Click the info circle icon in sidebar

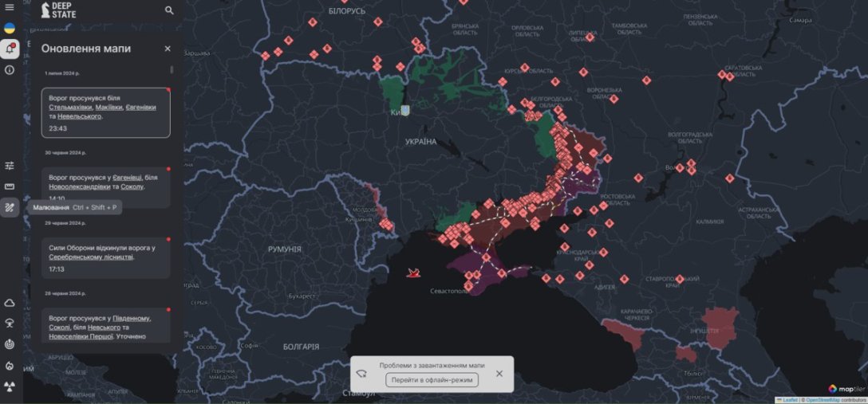click(10, 69)
